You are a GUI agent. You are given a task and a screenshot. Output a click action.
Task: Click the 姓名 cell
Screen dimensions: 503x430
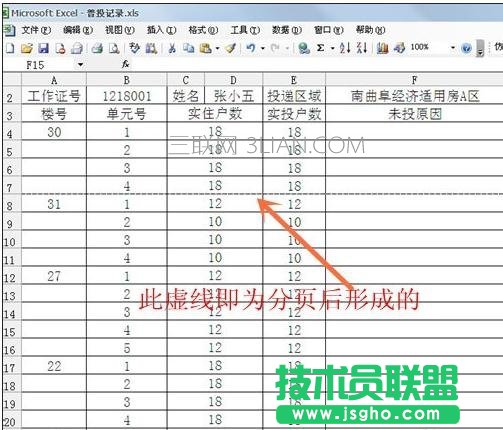click(186, 96)
